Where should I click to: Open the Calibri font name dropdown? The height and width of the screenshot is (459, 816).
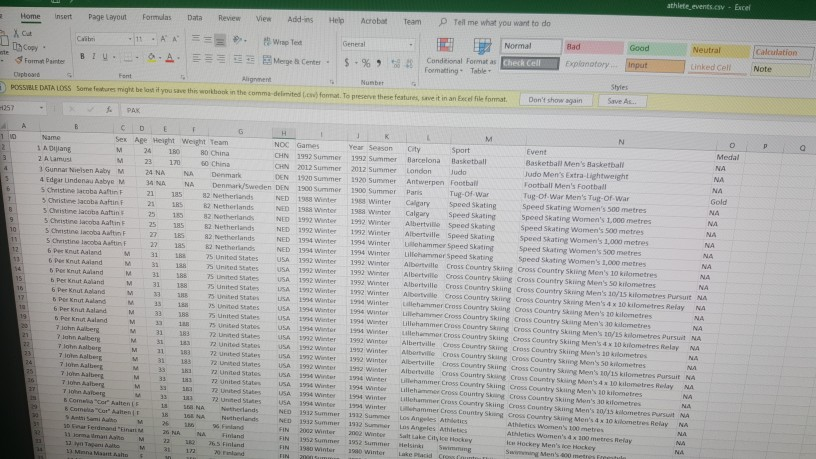(130, 39)
